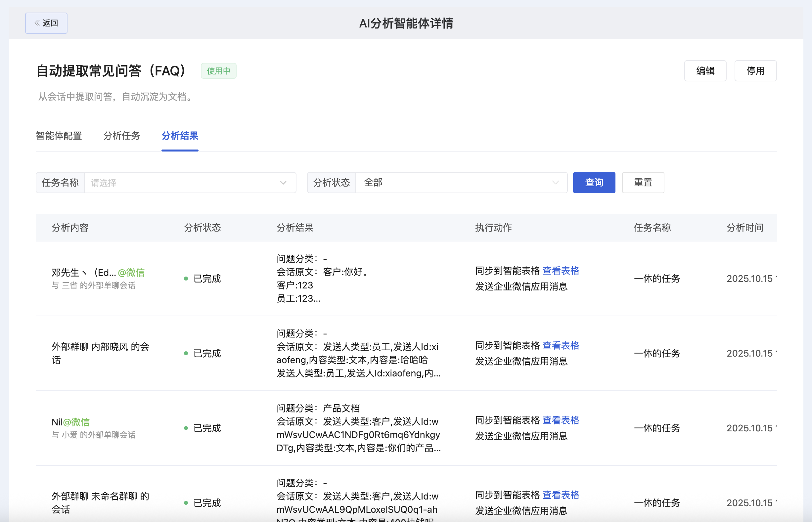This screenshot has width=812, height=522.
Task: Click the 任务名称 dropdown chevron arrow
Action: click(x=283, y=183)
